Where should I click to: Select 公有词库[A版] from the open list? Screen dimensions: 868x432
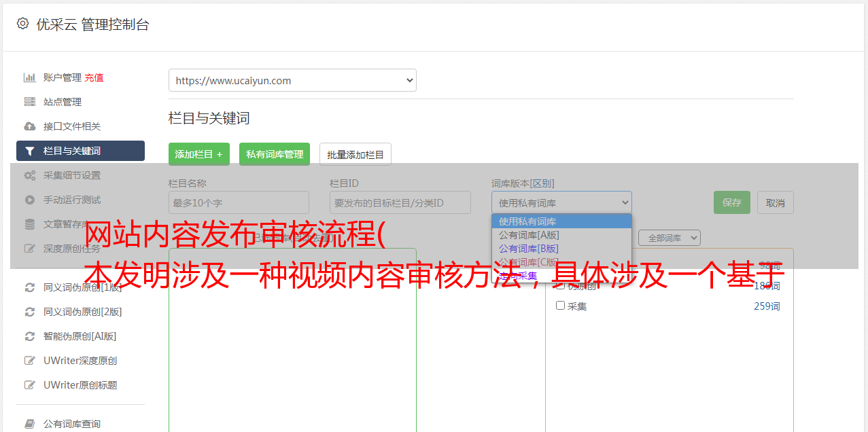click(529, 235)
